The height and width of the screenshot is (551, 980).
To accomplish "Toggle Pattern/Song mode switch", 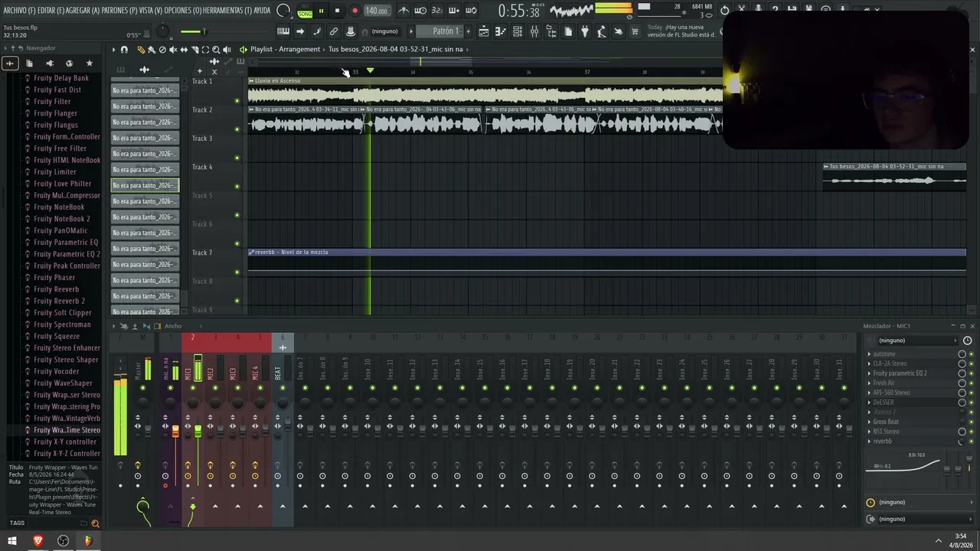I will click(305, 11).
